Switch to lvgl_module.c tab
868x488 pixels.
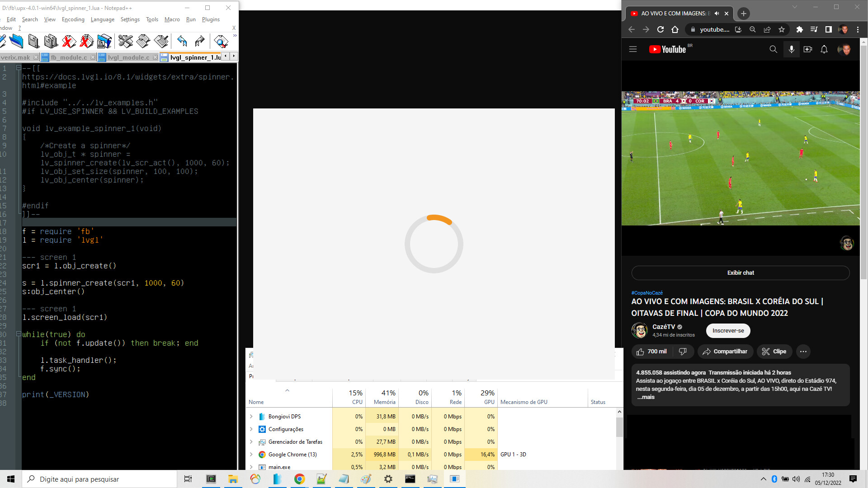point(128,57)
